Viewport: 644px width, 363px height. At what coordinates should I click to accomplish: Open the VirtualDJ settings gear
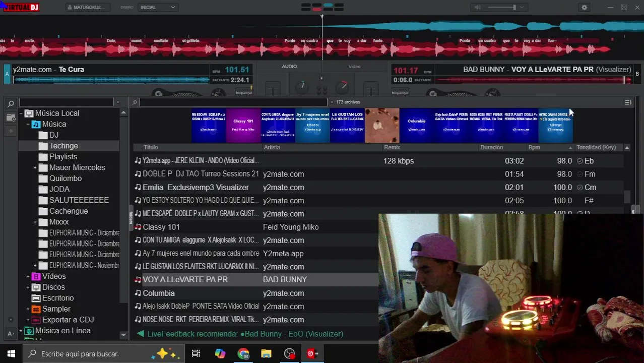pyautogui.click(x=584, y=8)
